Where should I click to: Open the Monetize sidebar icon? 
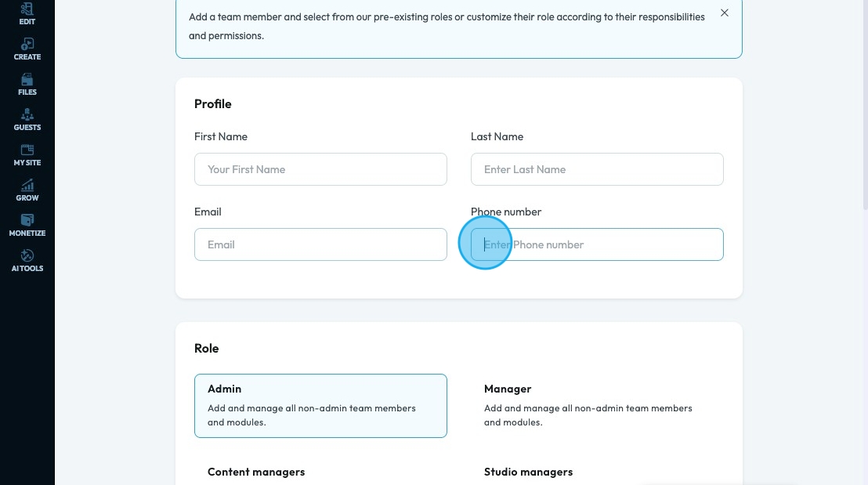pos(27,225)
